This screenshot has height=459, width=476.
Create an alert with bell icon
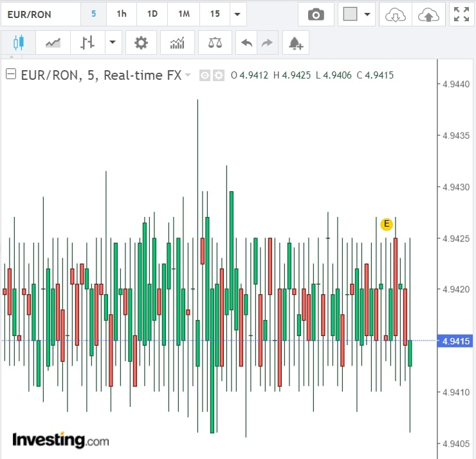point(296,43)
